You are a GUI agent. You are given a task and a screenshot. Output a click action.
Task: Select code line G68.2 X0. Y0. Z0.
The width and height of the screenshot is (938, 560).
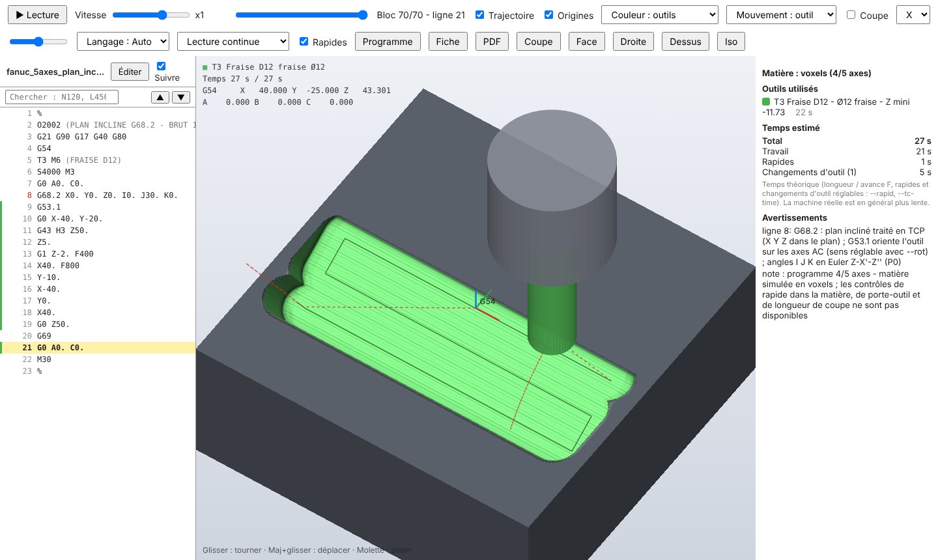tap(98, 195)
